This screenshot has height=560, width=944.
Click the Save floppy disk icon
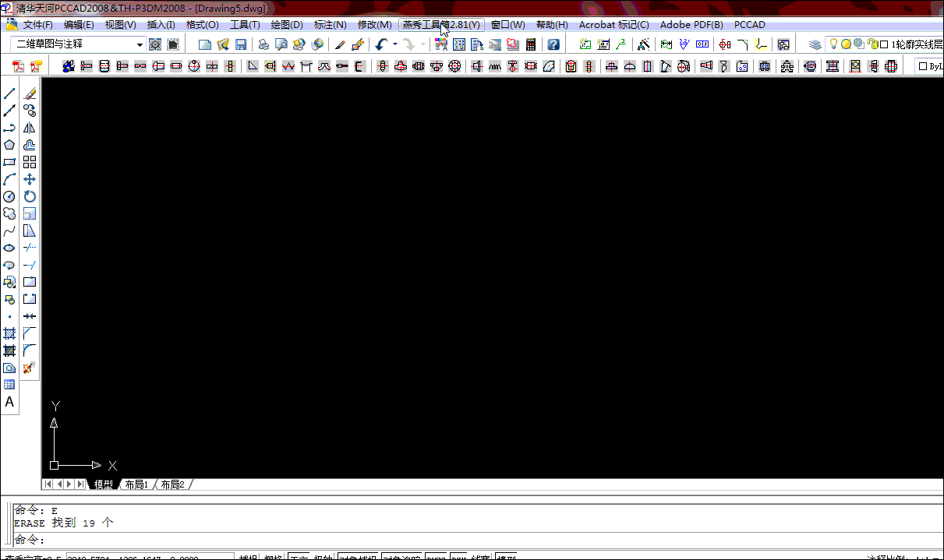[x=241, y=44]
